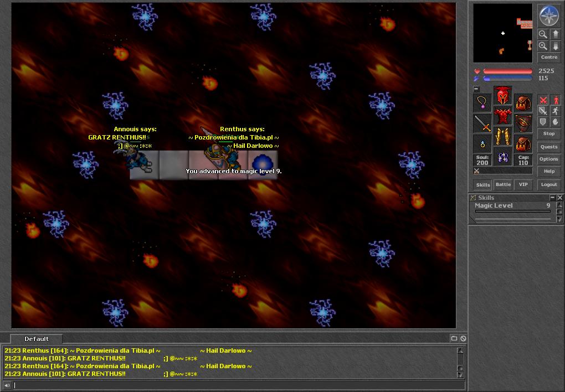Click the Logout button
The width and height of the screenshot is (565, 392).
click(x=549, y=185)
